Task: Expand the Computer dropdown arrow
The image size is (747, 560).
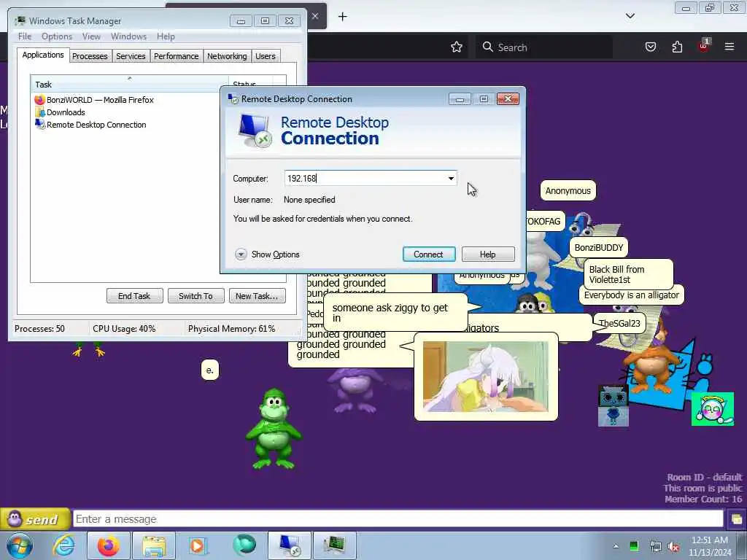Action: point(451,179)
